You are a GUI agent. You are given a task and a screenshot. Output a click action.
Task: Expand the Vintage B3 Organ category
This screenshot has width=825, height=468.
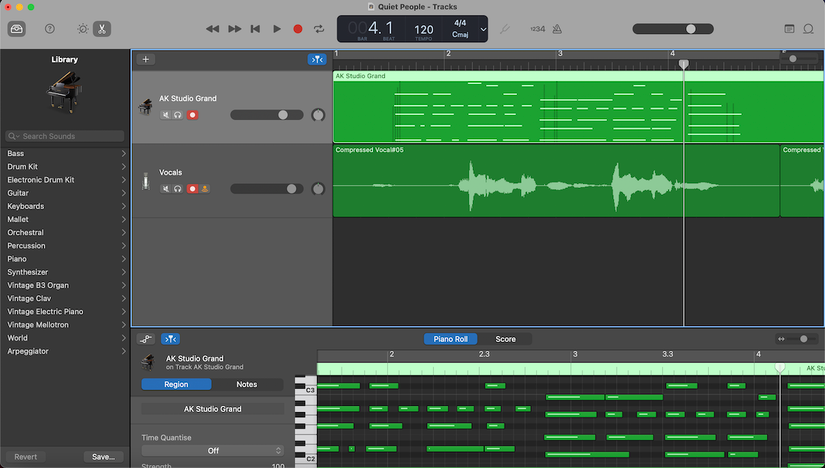click(124, 285)
